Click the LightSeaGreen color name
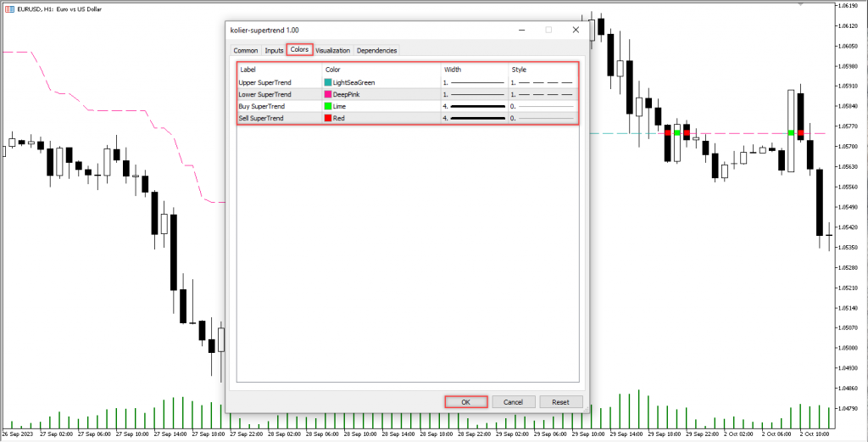The height and width of the screenshot is (442, 868). pos(353,82)
